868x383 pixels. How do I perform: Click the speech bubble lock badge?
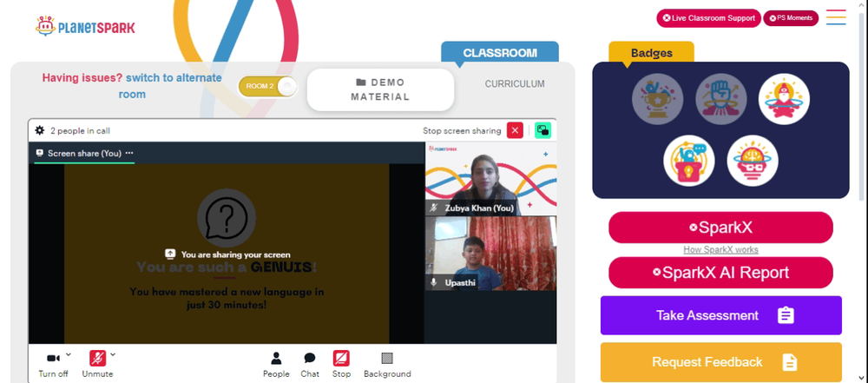[689, 161]
